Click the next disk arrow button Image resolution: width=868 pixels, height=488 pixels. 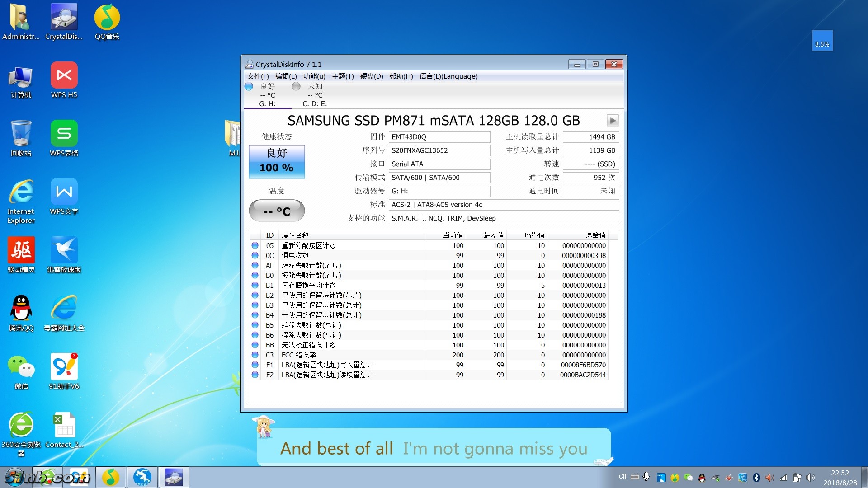click(612, 121)
